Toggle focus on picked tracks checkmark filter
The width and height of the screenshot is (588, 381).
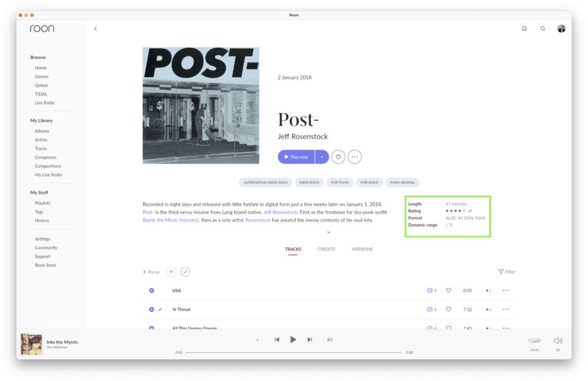pyautogui.click(x=185, y=272)
